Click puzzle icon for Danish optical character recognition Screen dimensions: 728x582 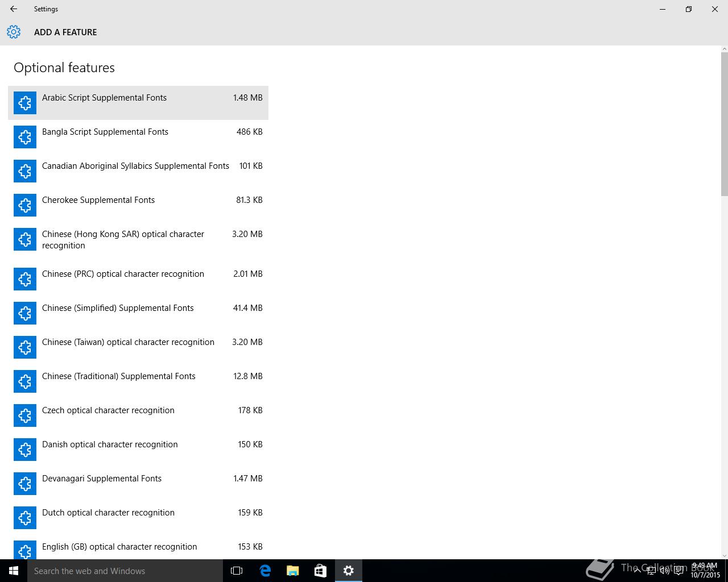tap(25, 450)
